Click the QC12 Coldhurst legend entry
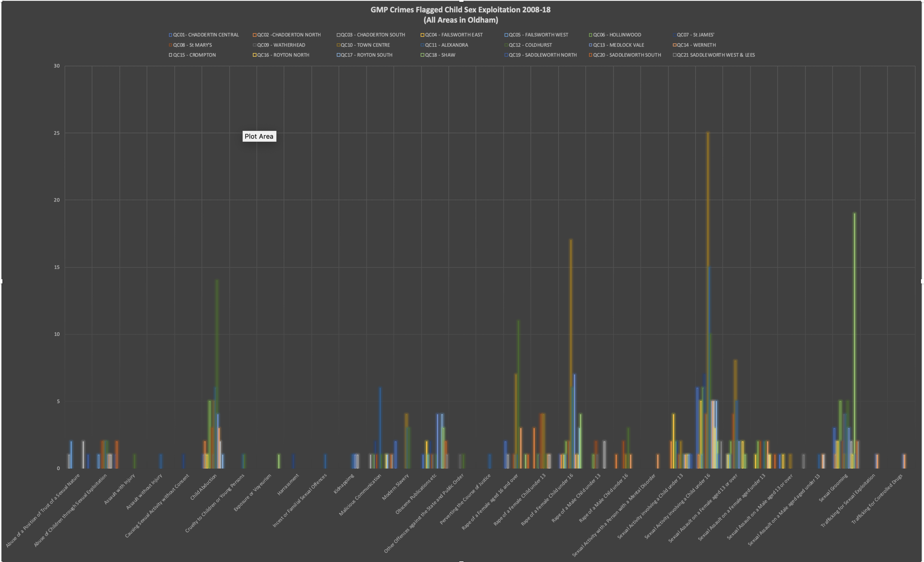Image resolution: width=924 pixels, height=562 pixels. point(530,45)
